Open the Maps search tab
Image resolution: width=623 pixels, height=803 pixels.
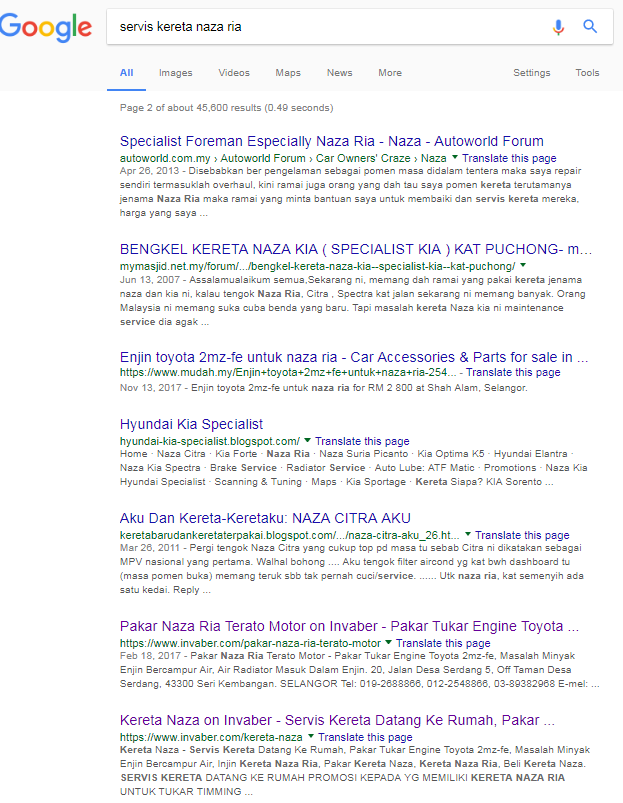tap(288, 73)
